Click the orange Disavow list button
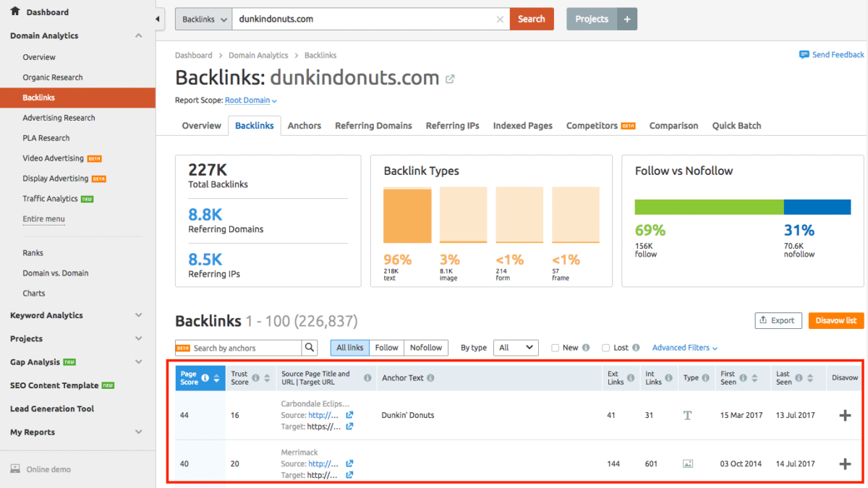This screenshot has height=488, width=868. 835,320
